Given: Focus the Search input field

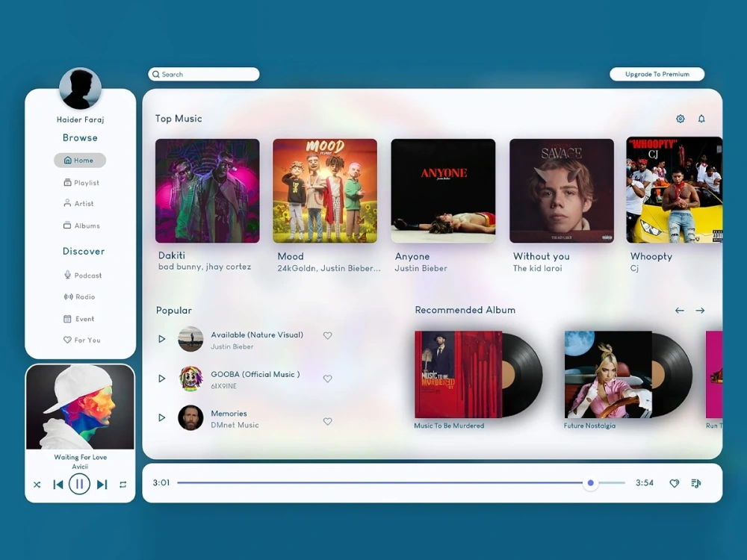Looking at the screenshot, I should tap(204, 74).
